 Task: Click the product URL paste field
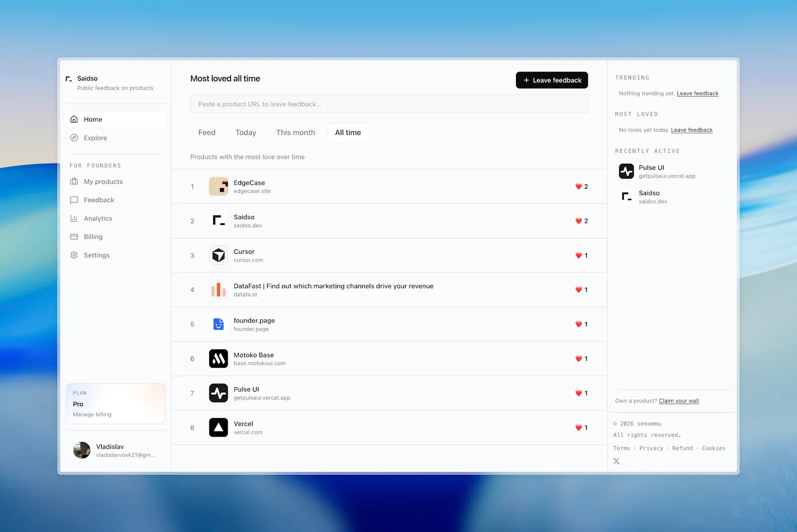tap(389, 104)
